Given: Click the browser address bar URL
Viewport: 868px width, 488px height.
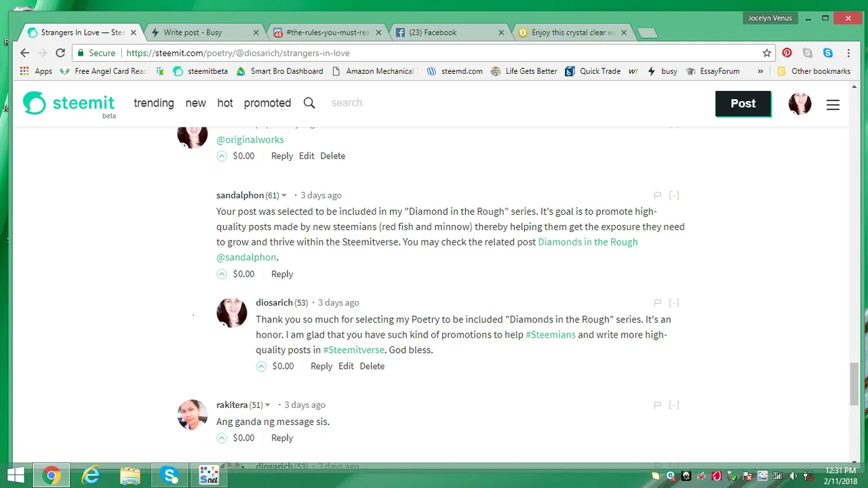Looking at the screenshot, I should coord(238,53).
